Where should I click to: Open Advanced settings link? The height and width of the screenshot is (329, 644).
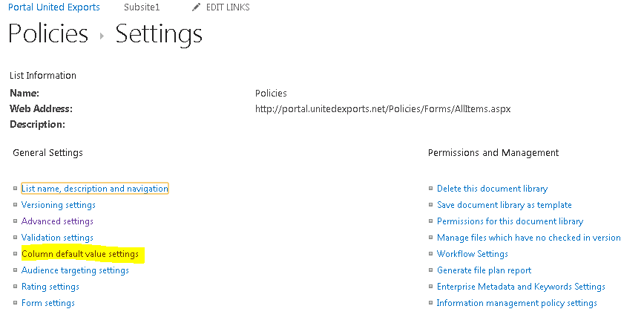57,221
